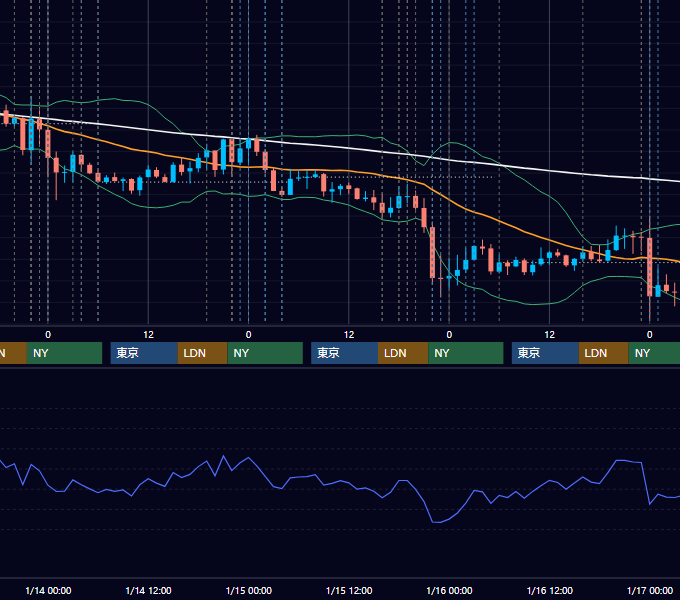
Task: Select the NY session block spanning 1/17 00:00
Action: [x=654, y=353]
